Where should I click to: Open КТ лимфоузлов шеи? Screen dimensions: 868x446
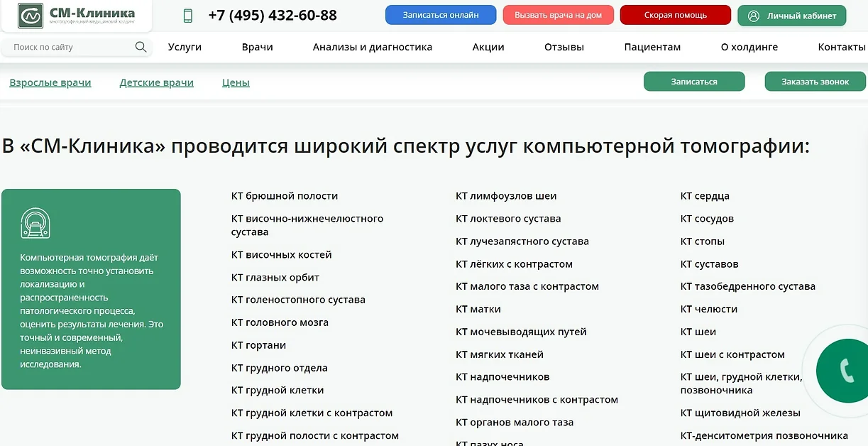click(x=506, y=196)
